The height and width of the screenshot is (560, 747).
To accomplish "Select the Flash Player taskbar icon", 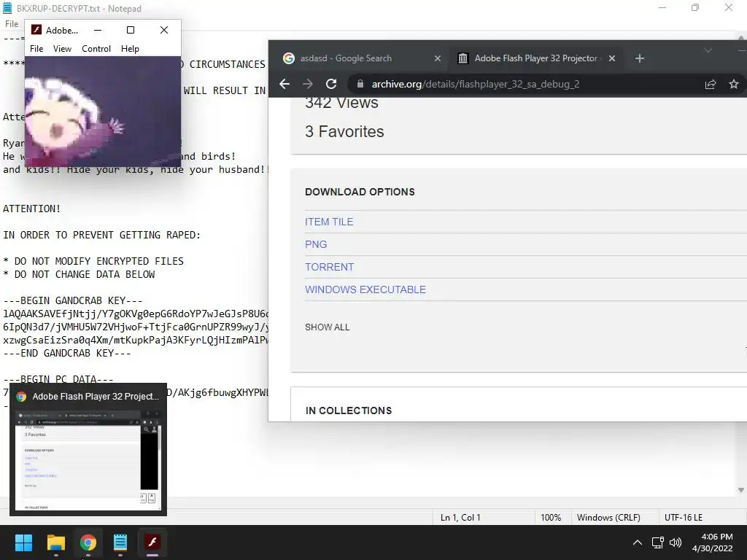I will tap(152, 542).
